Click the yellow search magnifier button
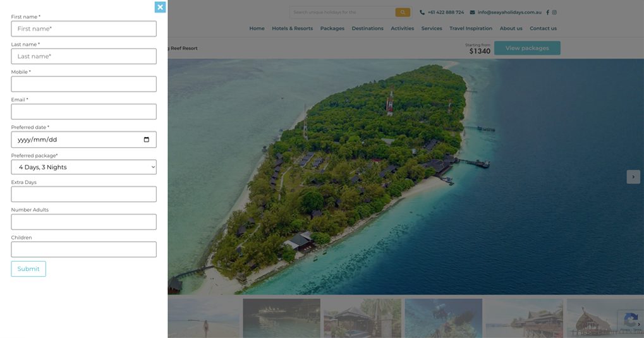Screen dimensions: 644x338 [x=403, y=13]
